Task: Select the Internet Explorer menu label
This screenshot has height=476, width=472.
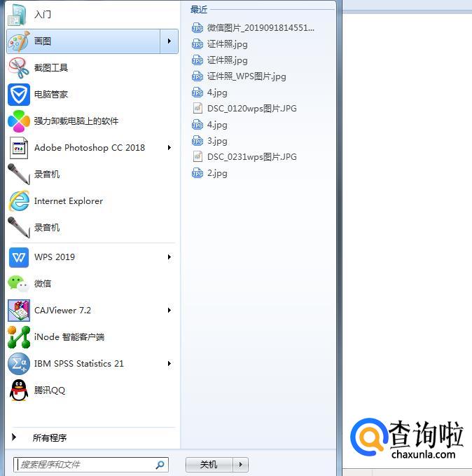Action: 69,201
